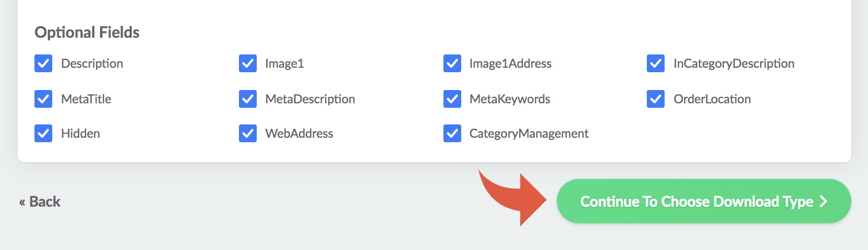
Task: Click the chevron on Continue button
Action: click(824, 202)
